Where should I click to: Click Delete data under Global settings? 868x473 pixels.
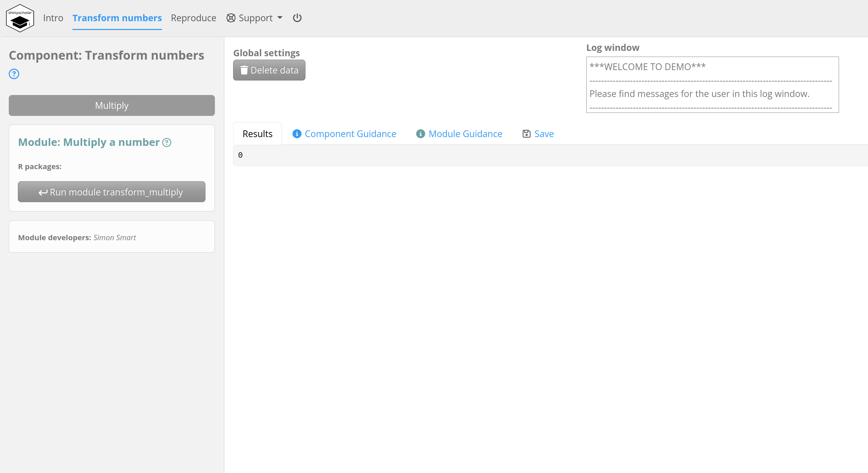tap(269, 70)
